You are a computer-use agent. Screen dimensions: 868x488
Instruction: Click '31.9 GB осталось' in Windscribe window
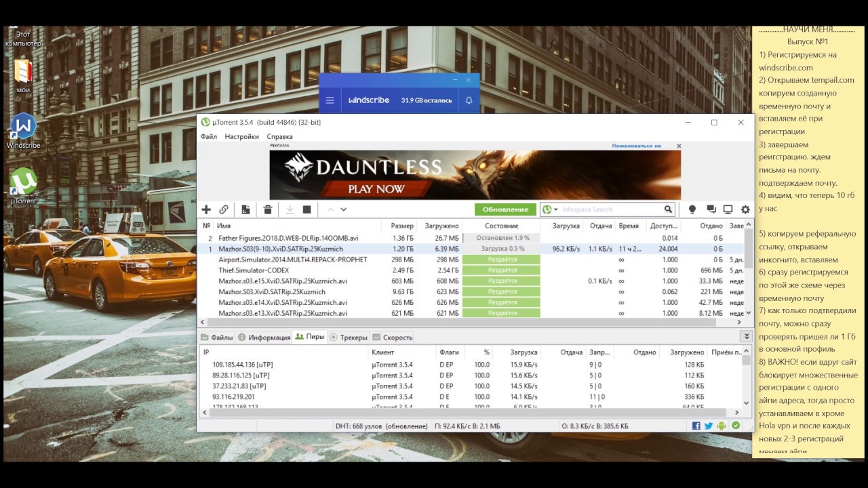coord(426,100)
